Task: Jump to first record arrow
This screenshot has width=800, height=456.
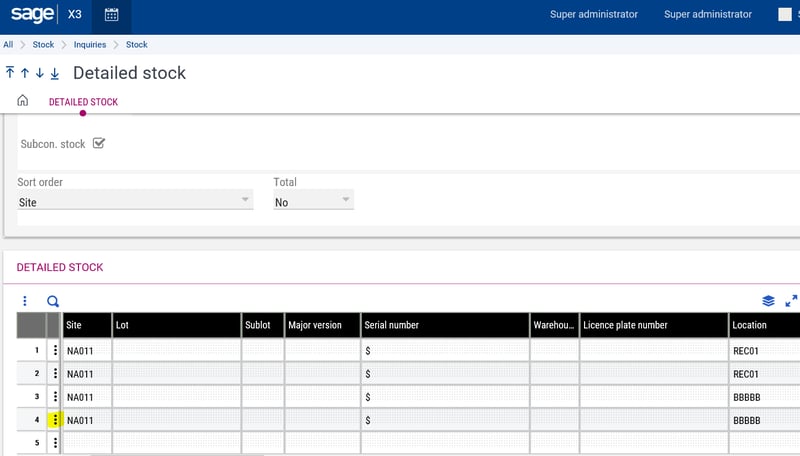Action: click(x=10, y=73)
